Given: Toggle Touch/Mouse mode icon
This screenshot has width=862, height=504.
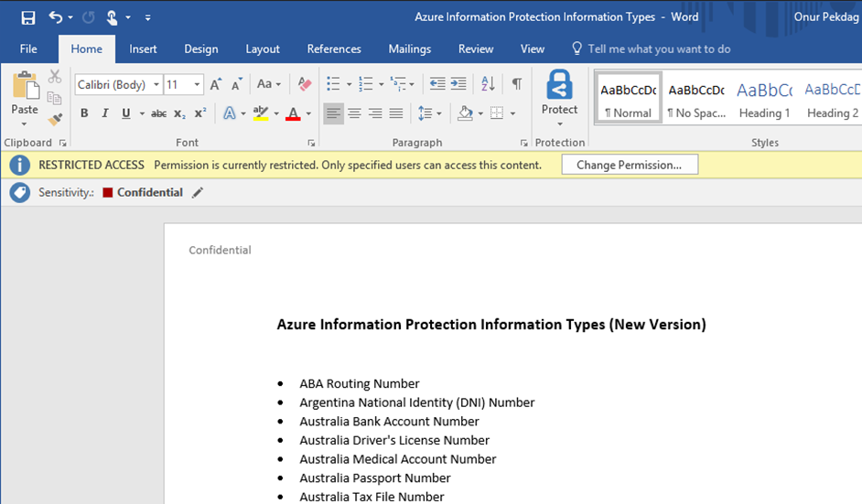Looking at the screenshot, I should click(x=112, y=17).
